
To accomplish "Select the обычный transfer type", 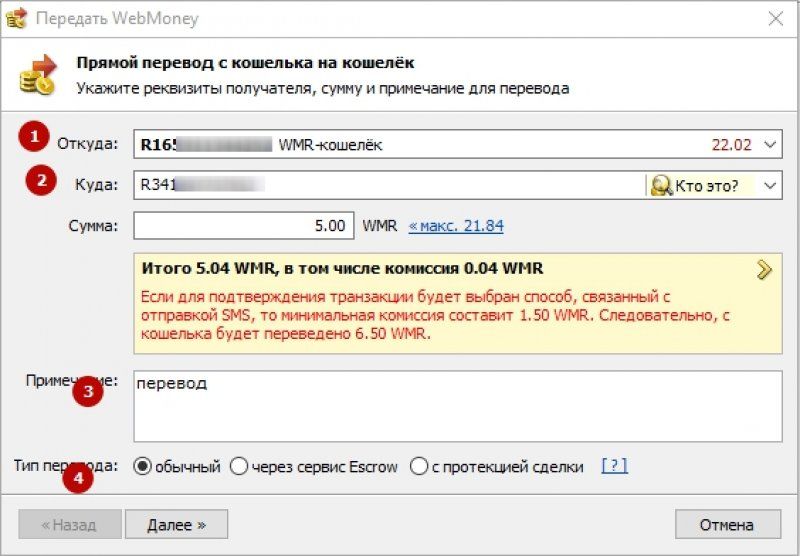I will (x=177, y=466).
